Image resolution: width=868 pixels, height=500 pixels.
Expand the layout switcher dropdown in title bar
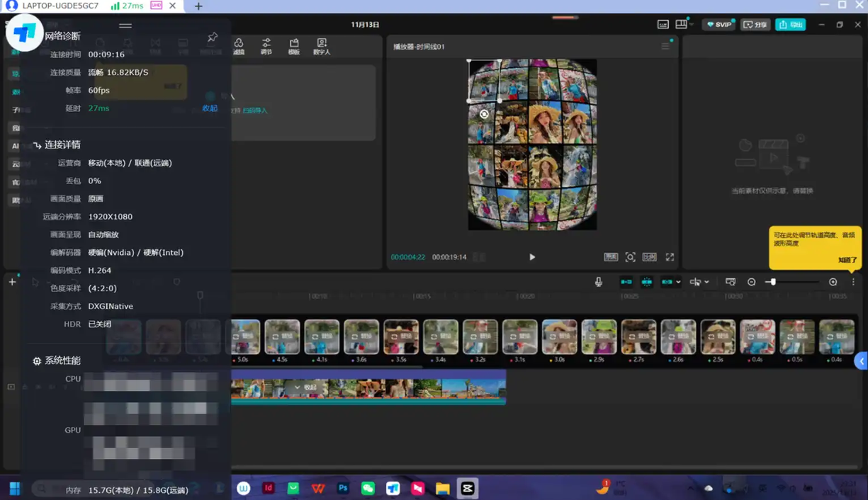[x=691, y=25]
